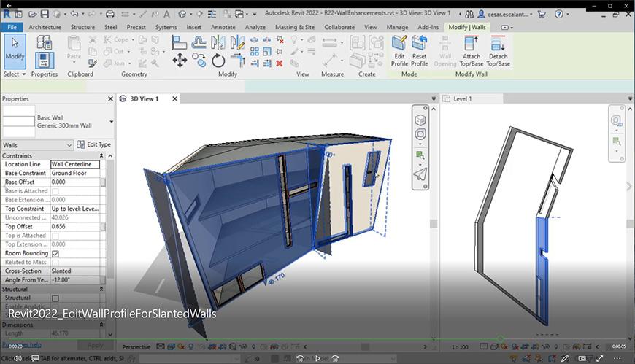
Task: Open the video more options ellipsis
Action: click(x=617, y=358)
